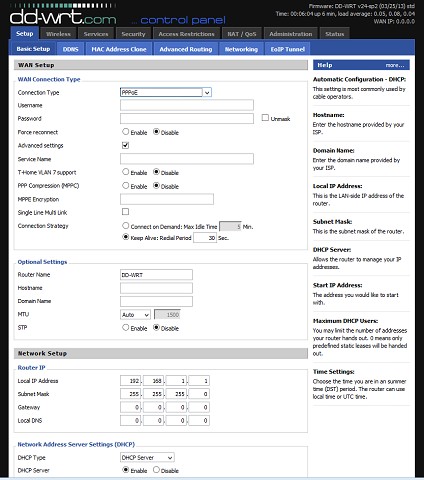Open the Help more... link
The image size is (424, 480).
point(395,65)
